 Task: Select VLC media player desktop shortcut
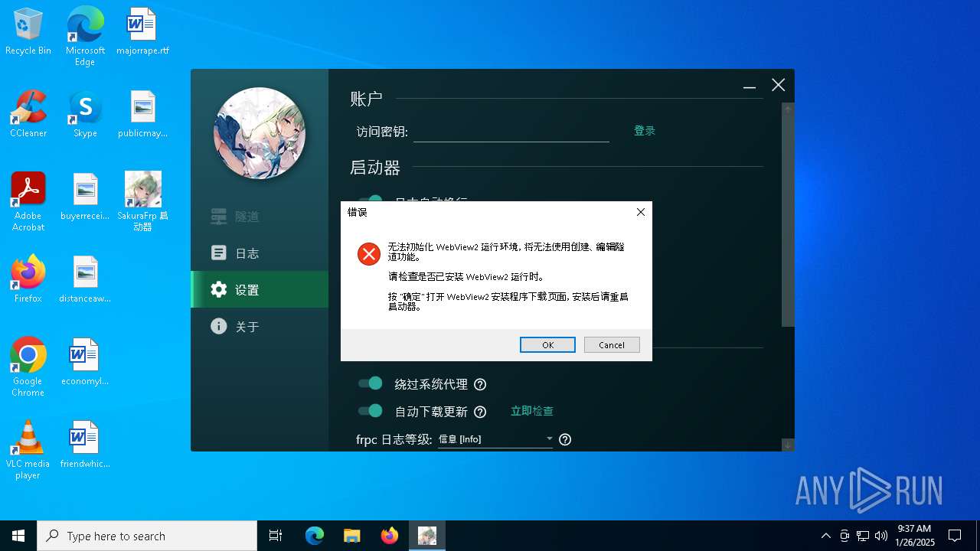click(28, 449)
